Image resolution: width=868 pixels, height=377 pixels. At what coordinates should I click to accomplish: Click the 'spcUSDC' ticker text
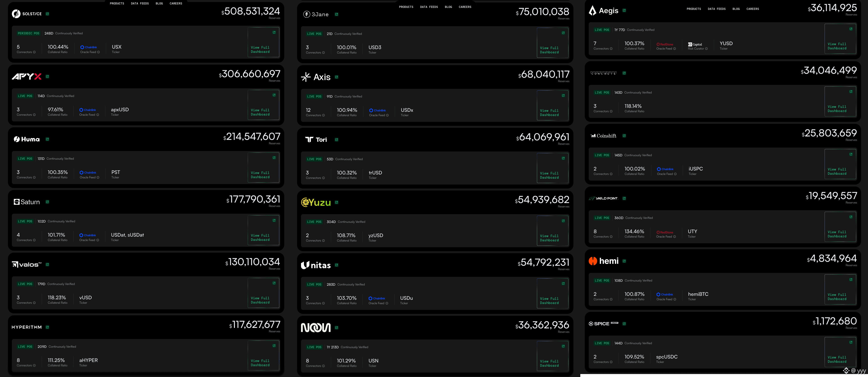coord(666,357)
